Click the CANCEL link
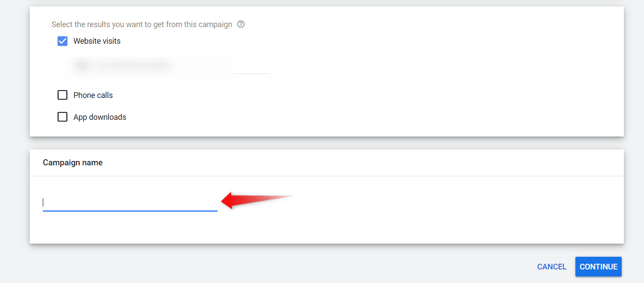The height and width of the screenshot is (283, 644). coord(552,267)
